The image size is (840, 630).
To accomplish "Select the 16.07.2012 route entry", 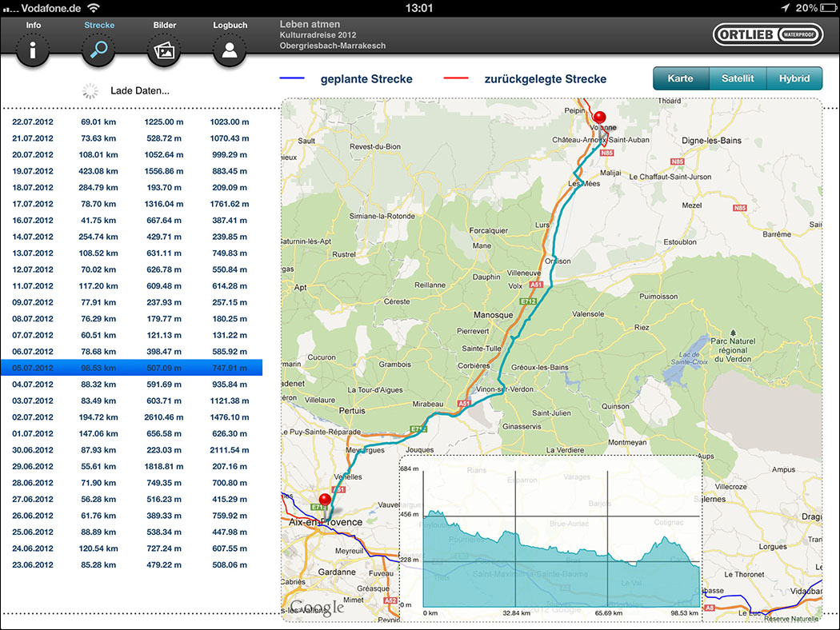I will click(131, 221).
